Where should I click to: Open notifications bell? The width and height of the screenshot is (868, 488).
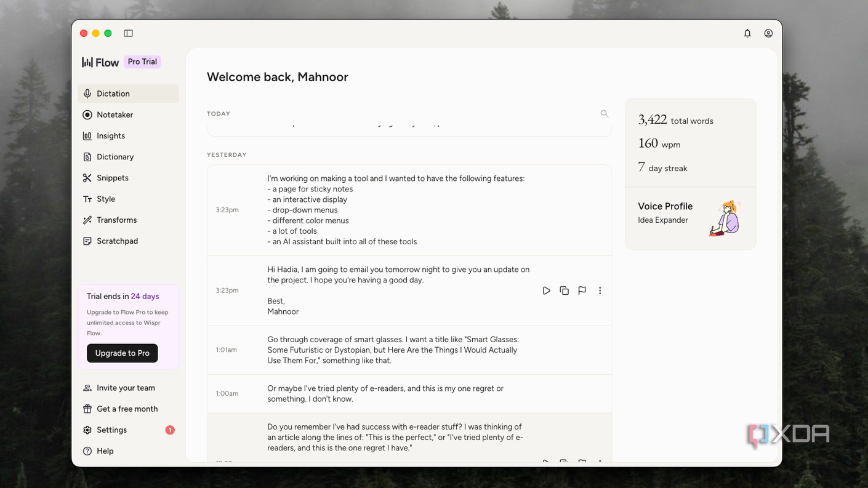(x=747, y=33)
